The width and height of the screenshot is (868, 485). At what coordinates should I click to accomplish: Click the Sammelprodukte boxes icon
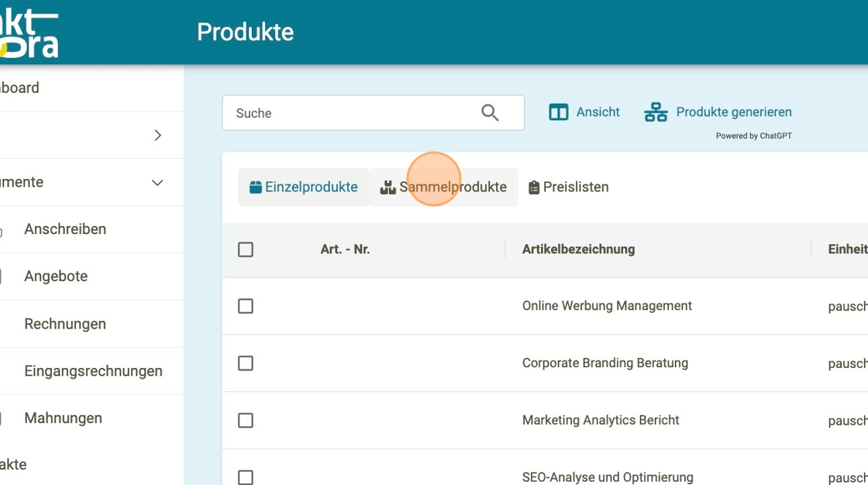point(387,187)
